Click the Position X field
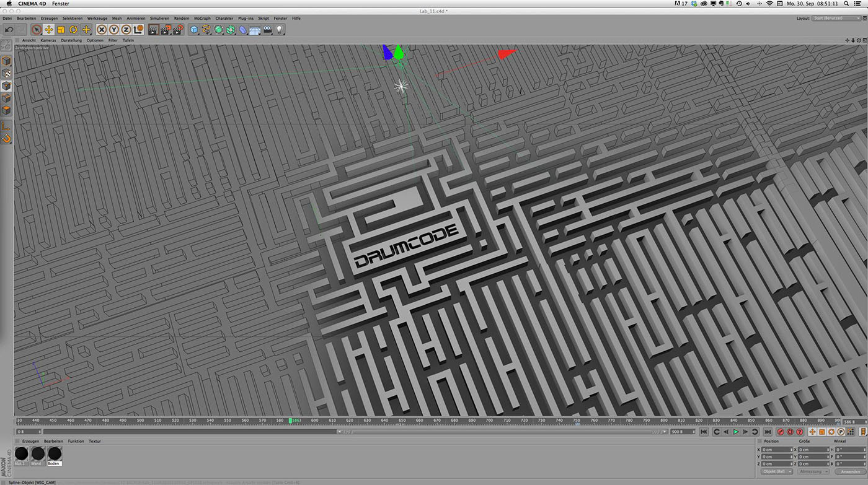The width and height of the screenshot is (868, 485). (777, 449)
